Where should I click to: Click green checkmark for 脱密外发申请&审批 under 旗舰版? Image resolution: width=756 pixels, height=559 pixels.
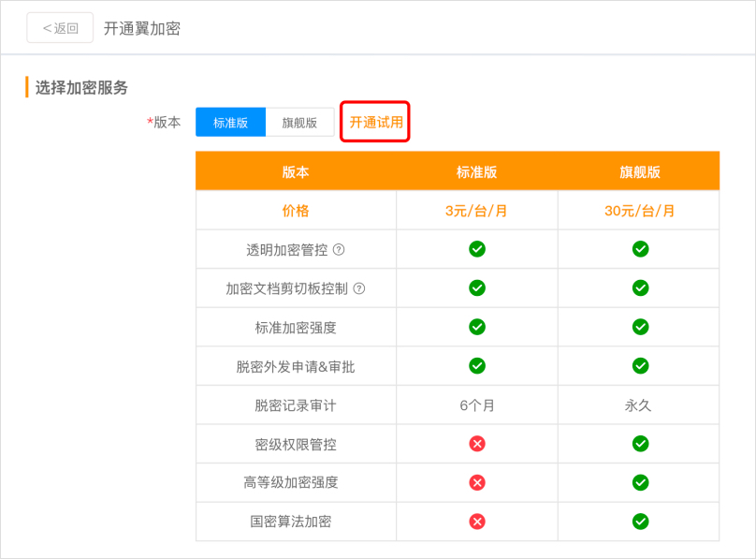pos(641,365)
